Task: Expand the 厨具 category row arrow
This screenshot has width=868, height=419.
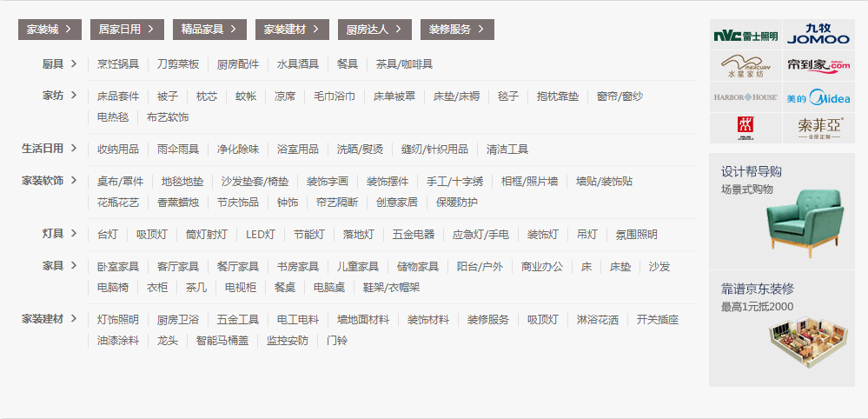Action: pos(75,63)
